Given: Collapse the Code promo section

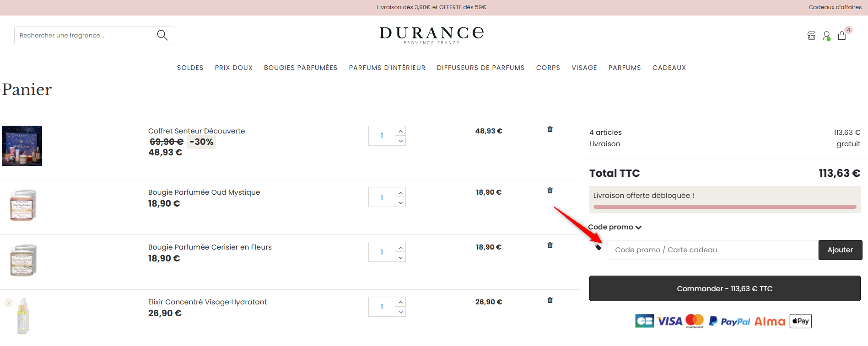Looking at the screenshot, I should pyautogui.click(x=615, y=227).
